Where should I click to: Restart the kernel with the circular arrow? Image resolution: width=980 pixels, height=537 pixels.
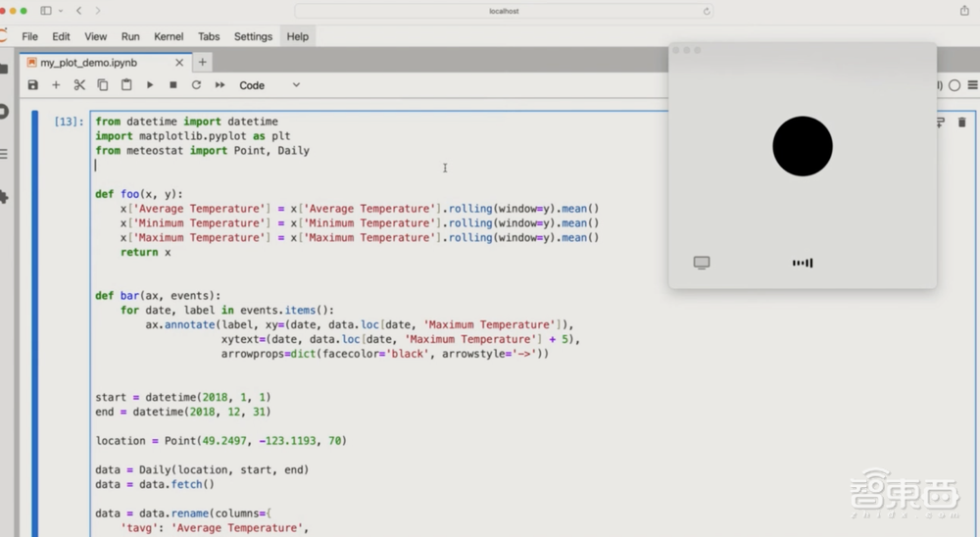click(196, 85)
